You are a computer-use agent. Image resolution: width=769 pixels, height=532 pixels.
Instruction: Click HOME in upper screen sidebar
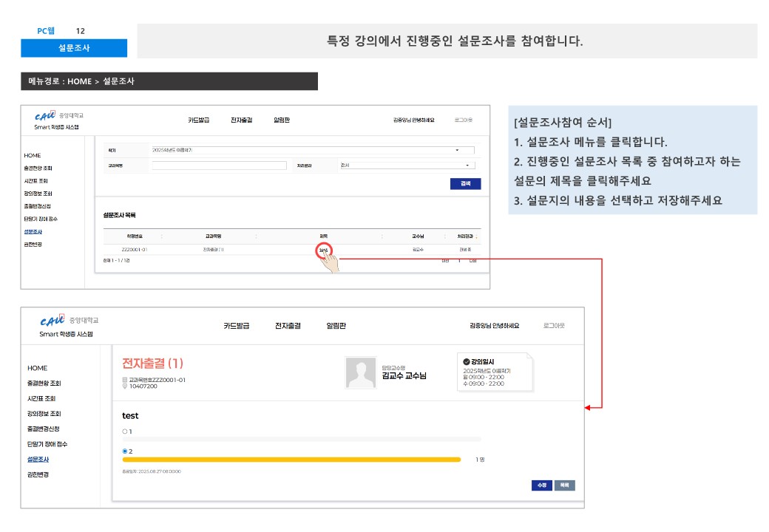[x=33, y=155]
